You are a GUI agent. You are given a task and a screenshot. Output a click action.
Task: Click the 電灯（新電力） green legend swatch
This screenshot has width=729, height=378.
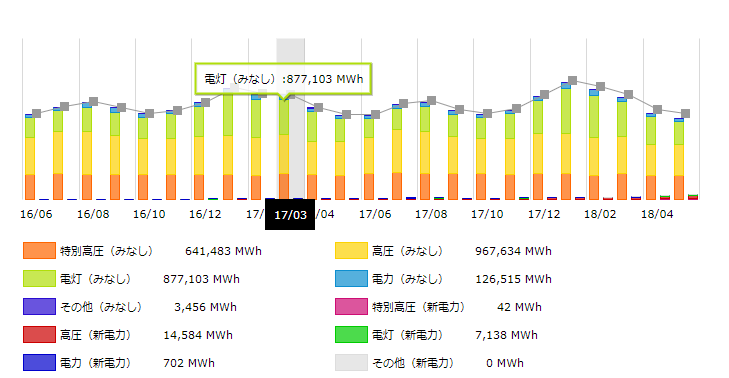pyautogui.click(x=351, y=334)
